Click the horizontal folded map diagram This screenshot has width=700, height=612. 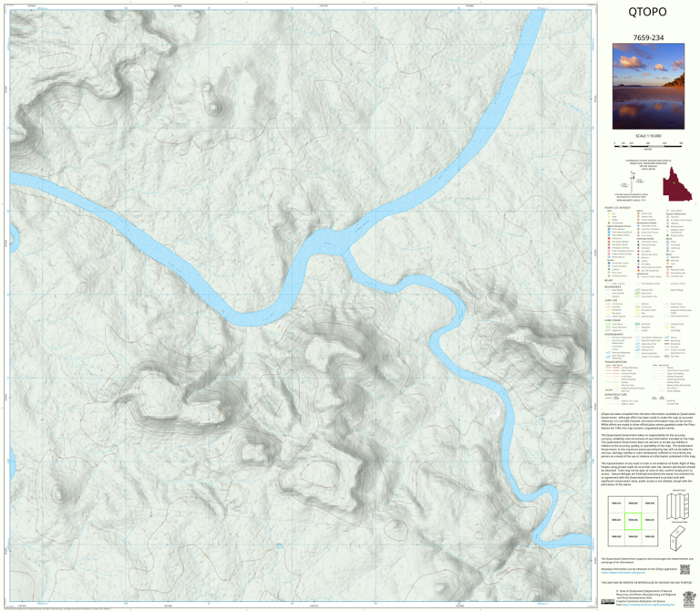pos(678,538)
